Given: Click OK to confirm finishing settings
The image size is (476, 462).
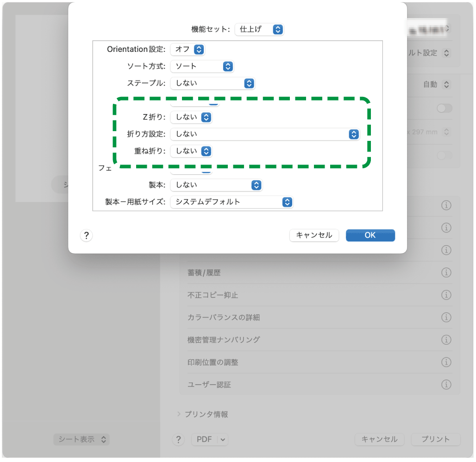Looking at the screenshot, I should pyautogui.click(x=370, y=235).
